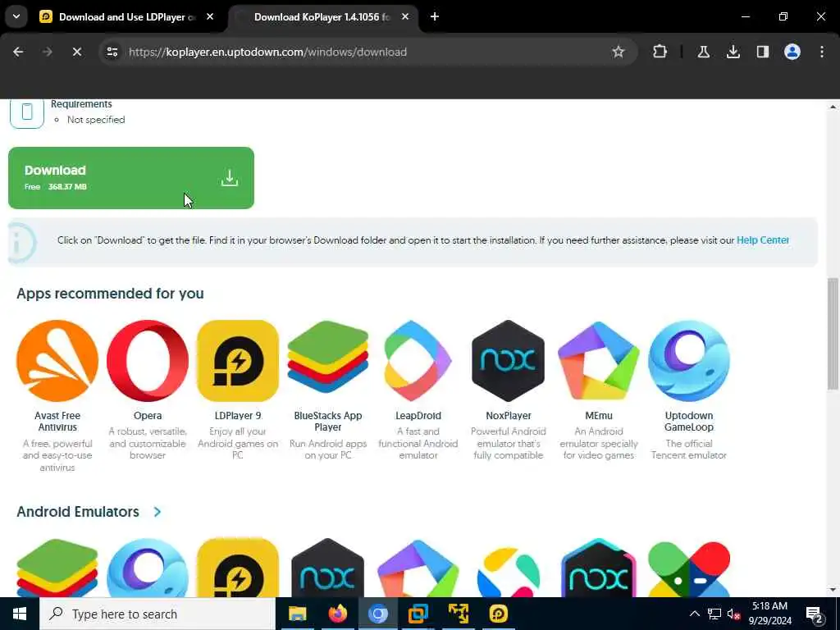The image size is (840, 630).
Task: Select the MEmu emulator icon
Action: [598, 361]
